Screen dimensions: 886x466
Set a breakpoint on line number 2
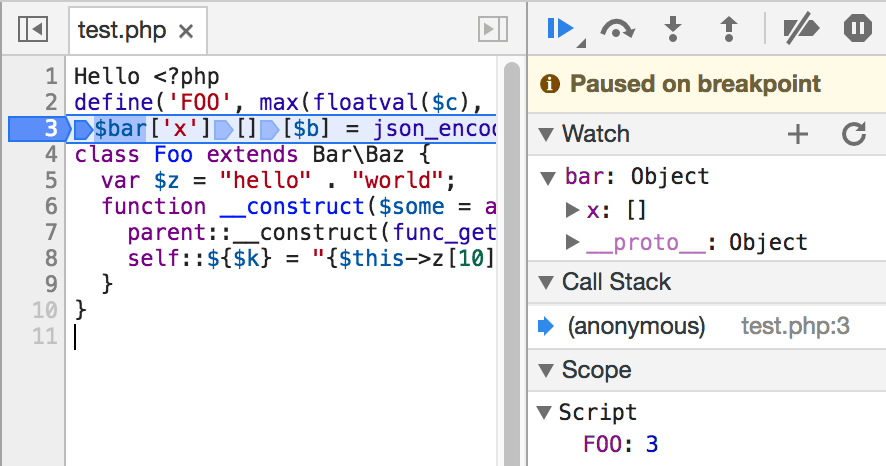click(x=51, y=102)
